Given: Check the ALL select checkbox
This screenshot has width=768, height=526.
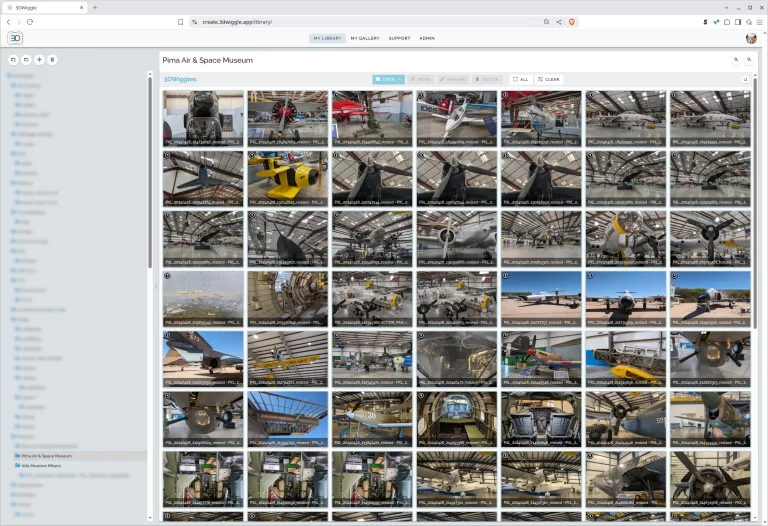Looking at the screenshot, I should pyautogui.click(x=520, y=79).
